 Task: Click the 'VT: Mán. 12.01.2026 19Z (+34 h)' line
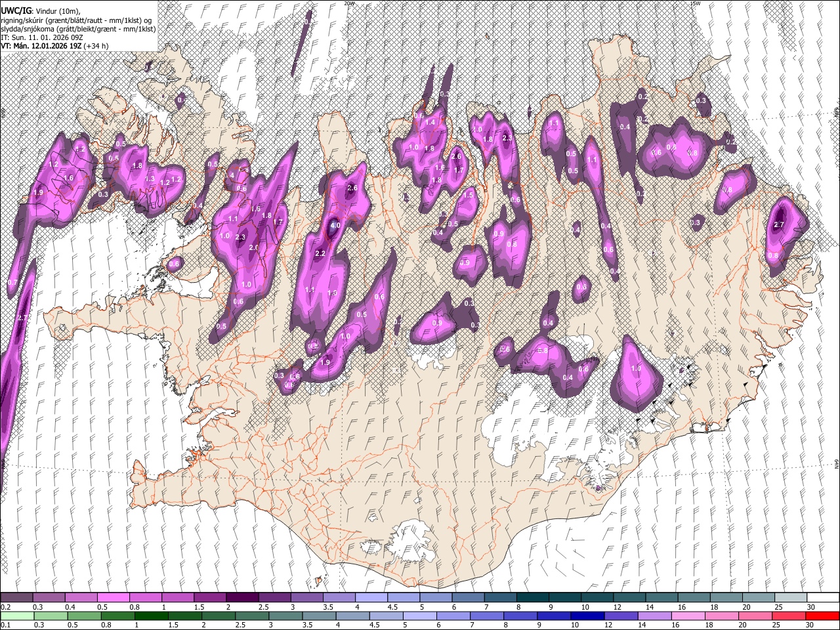click(x=54, y=46)
